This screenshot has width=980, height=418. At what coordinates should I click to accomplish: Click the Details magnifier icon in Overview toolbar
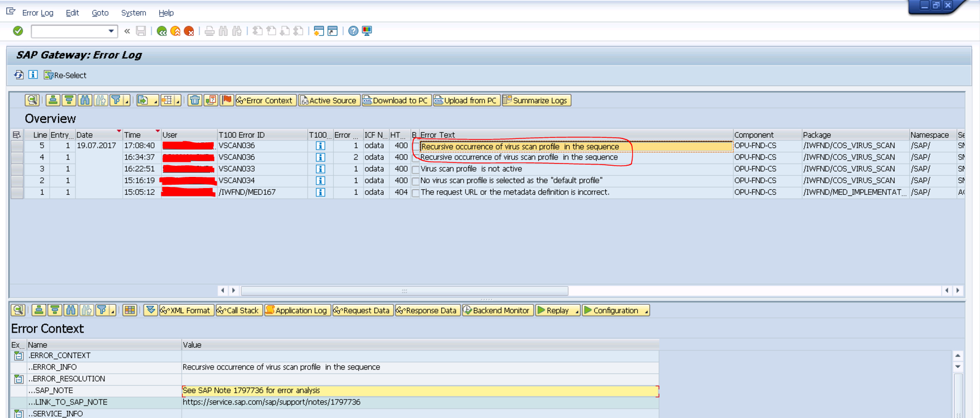tap(32, 100)
